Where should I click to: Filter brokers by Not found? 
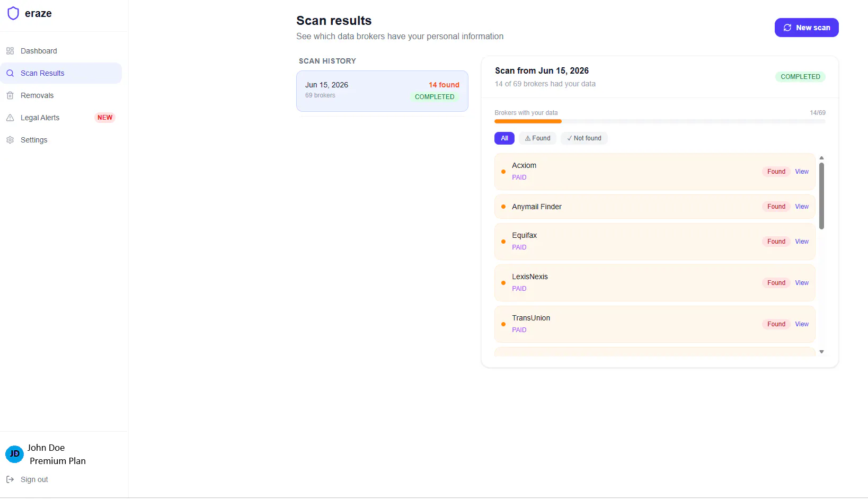click(x=584, y=138)
